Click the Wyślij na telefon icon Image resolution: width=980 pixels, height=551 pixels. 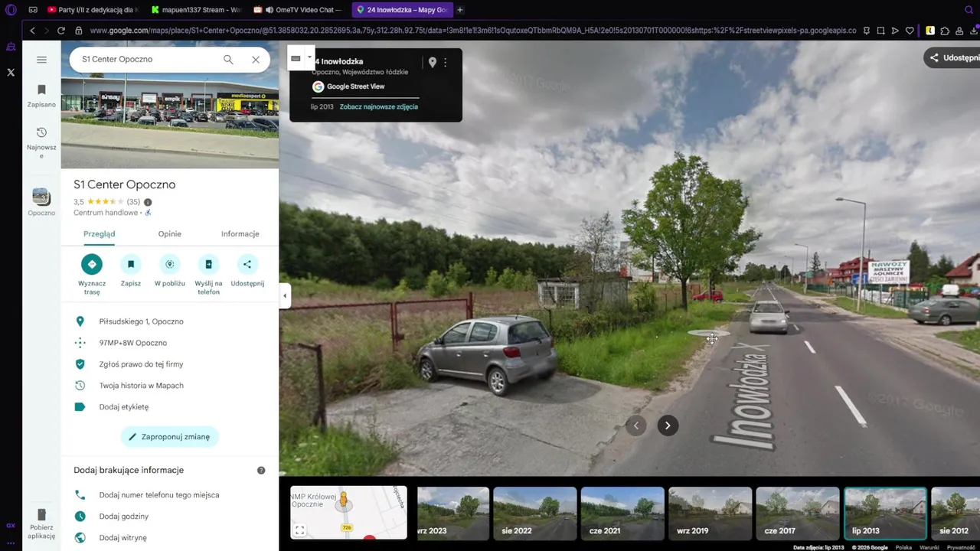208,264
